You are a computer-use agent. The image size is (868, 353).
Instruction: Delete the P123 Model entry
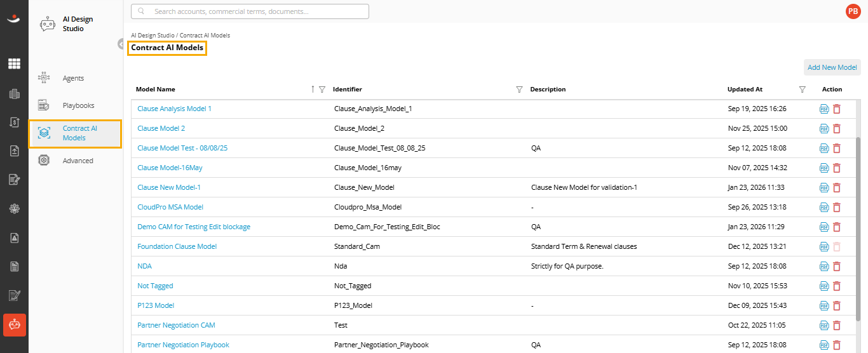pos(836,305)
